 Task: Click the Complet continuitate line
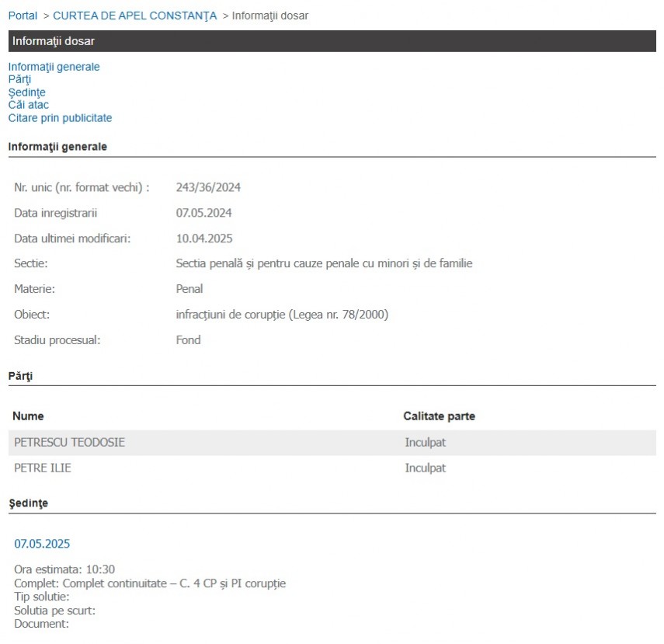pos(150,583)
